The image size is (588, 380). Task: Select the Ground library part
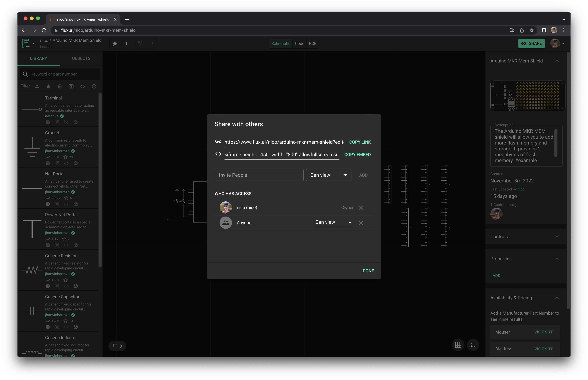(x=58, y=147)
